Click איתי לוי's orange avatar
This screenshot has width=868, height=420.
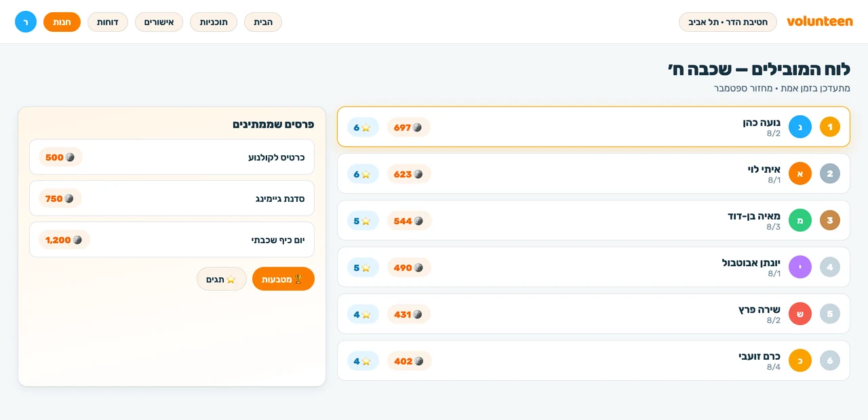(800, 173)
